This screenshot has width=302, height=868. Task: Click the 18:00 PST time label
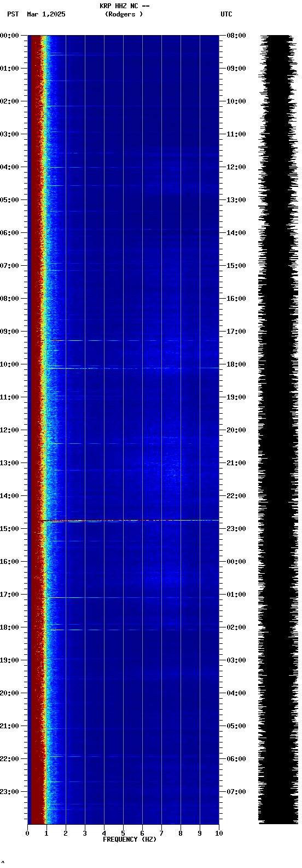pyautogui.click(x=10, y=627)
